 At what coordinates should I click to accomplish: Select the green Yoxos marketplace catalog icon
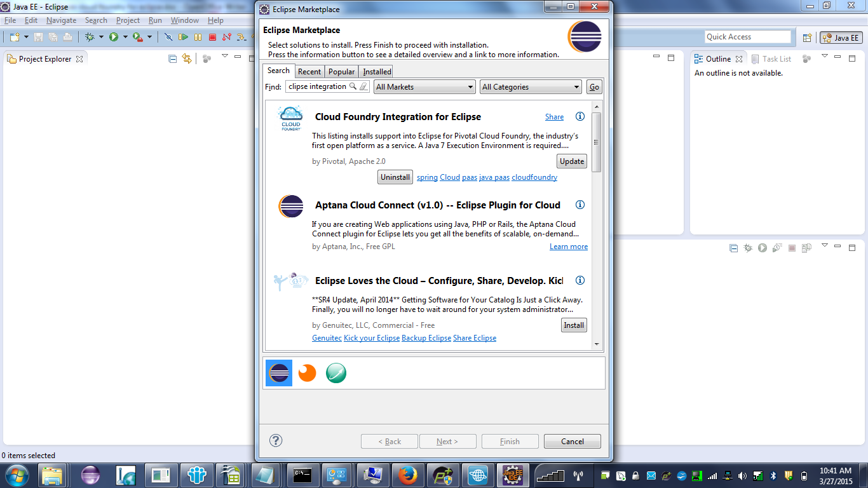(x=336, y=373)
